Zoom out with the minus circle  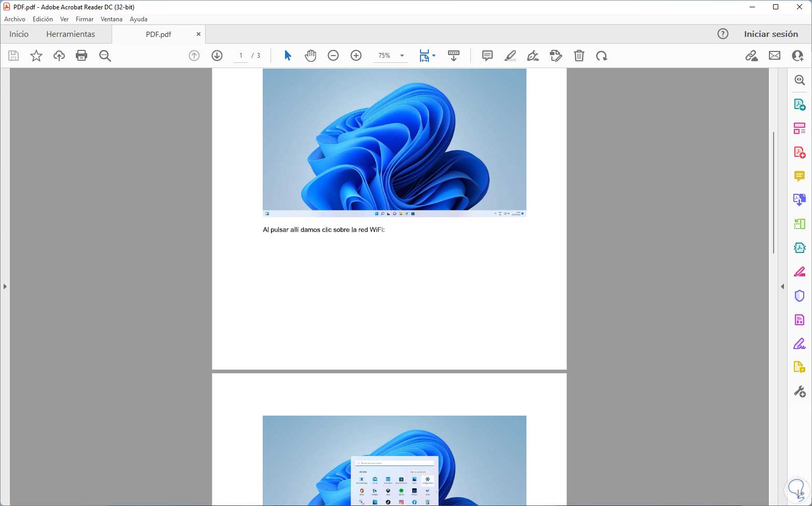(x=333, y=56)
